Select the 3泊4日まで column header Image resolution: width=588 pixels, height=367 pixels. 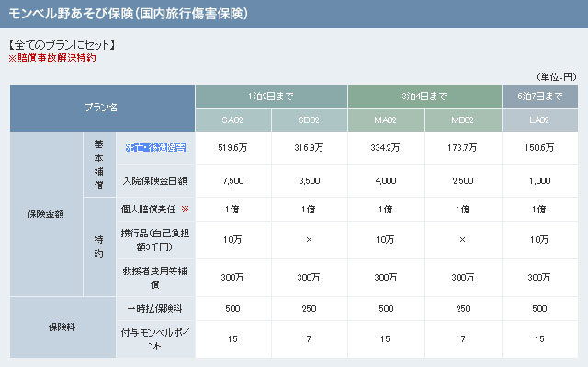(x=424, y=97)
